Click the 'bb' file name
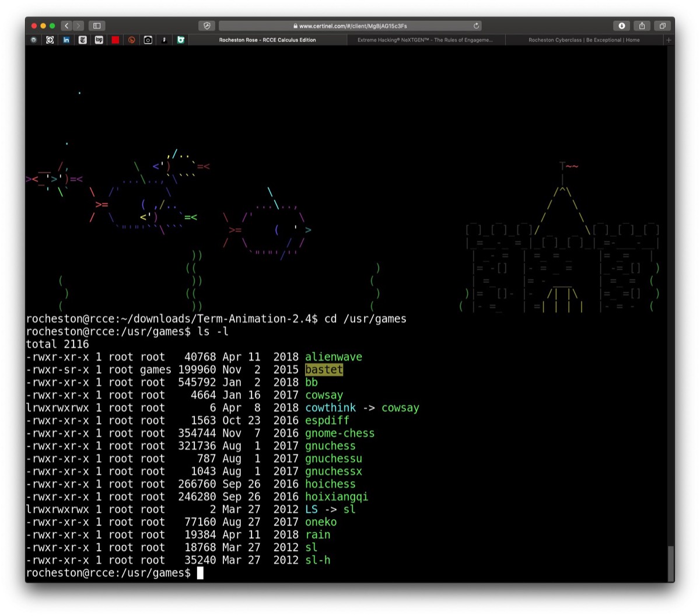This screenshot has width=700, height=616. (x=311, y=383)
